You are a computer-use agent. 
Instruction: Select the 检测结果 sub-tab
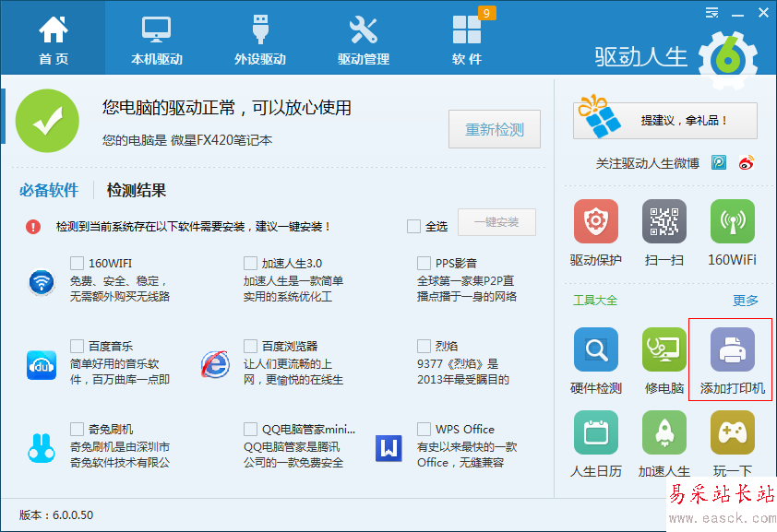pos(137,190)
